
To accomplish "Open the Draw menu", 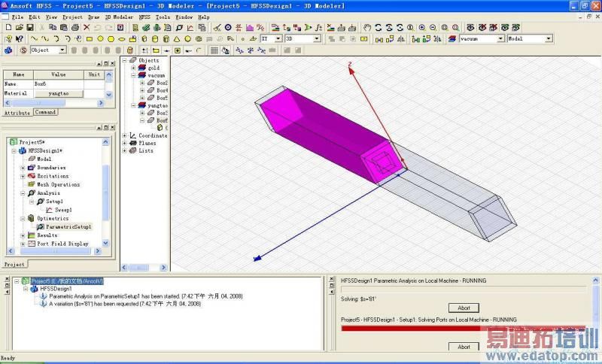I will [93, 17].
